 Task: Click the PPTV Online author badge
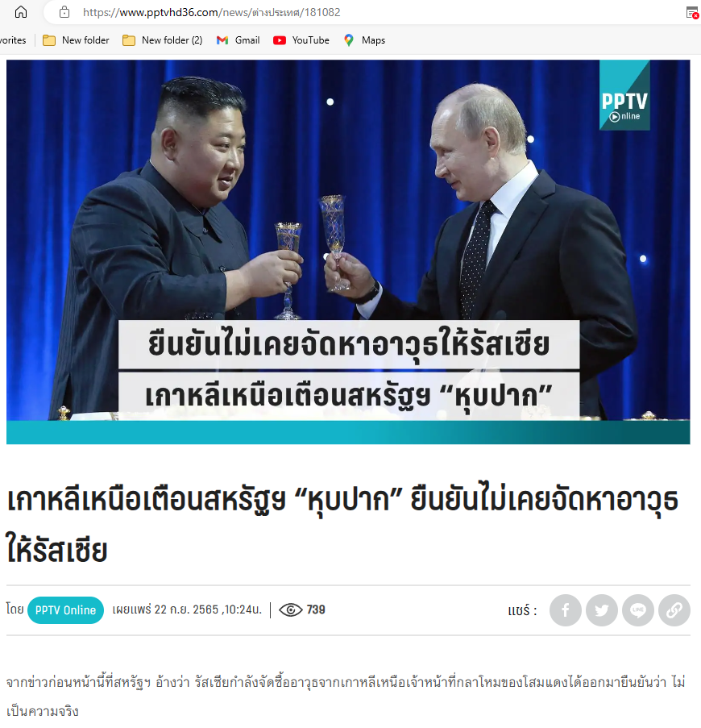point(65,610)
